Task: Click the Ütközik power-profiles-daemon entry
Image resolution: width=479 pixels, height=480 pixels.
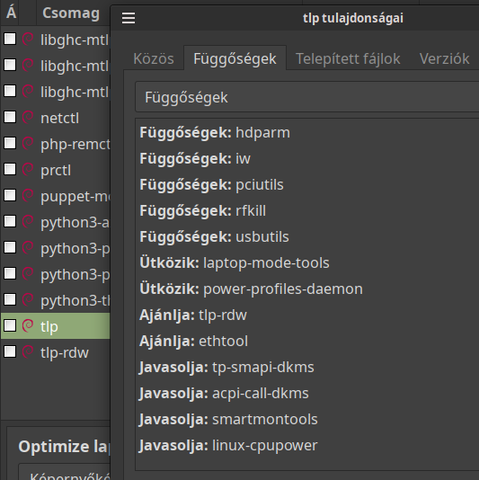Action: 251,289
